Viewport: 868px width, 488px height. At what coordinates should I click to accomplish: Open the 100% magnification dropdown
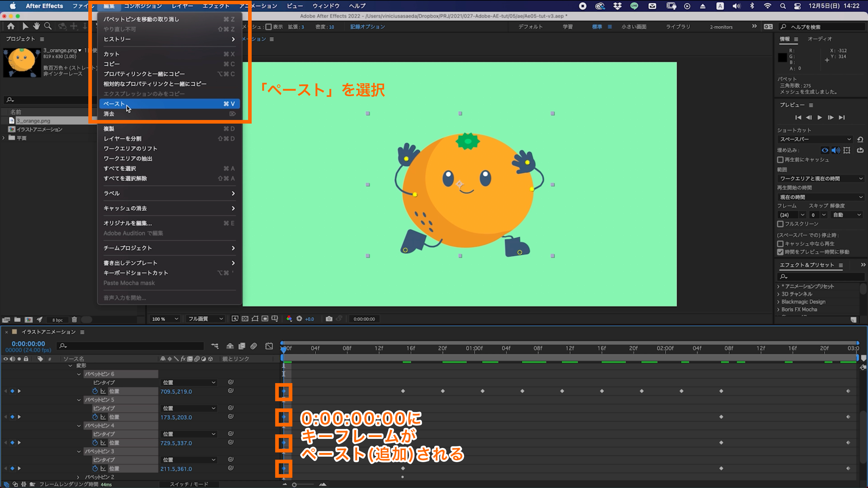click(165, 319)
